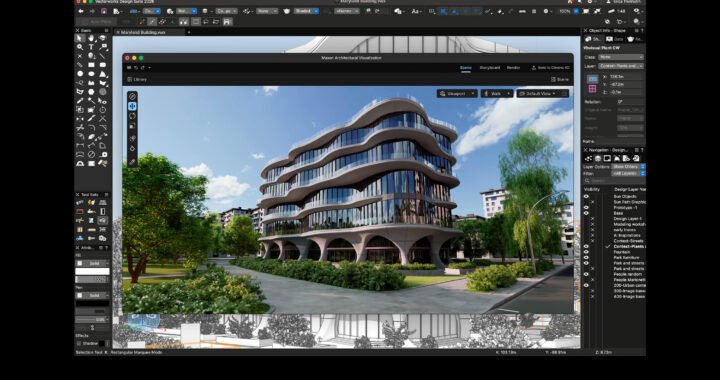Viewport: 720px width, 380px height.
Task: Select the Oval tool
Action: pos(91,74)
